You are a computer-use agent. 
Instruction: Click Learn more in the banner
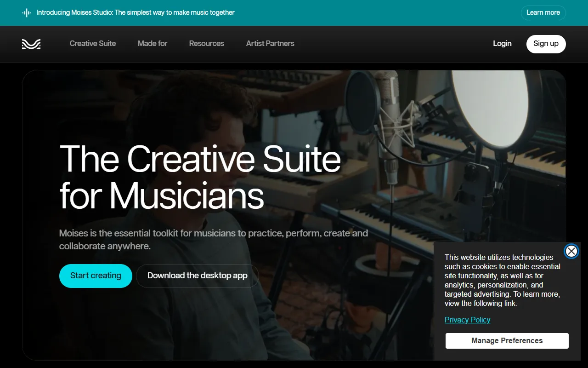pyautogui.click(x=543, y=13)
